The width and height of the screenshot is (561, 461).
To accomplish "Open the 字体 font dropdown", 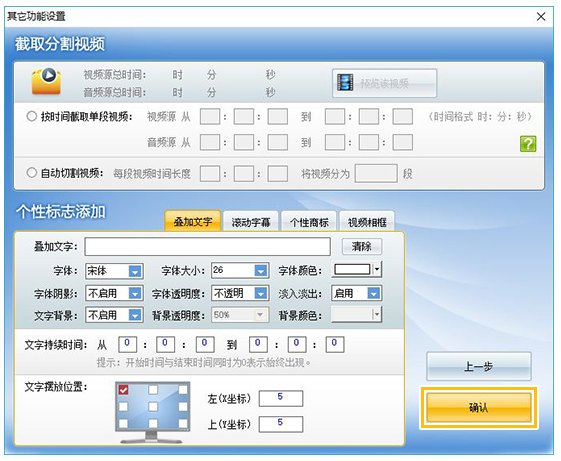I will point(135,271).
